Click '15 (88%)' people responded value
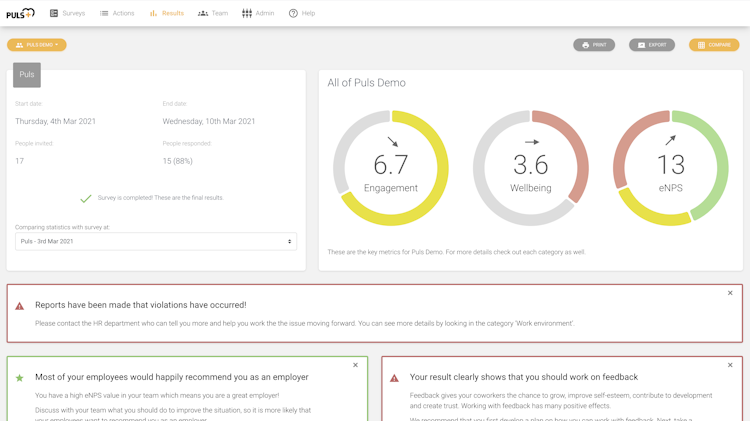The image size is (750, 421). (177, 161)
